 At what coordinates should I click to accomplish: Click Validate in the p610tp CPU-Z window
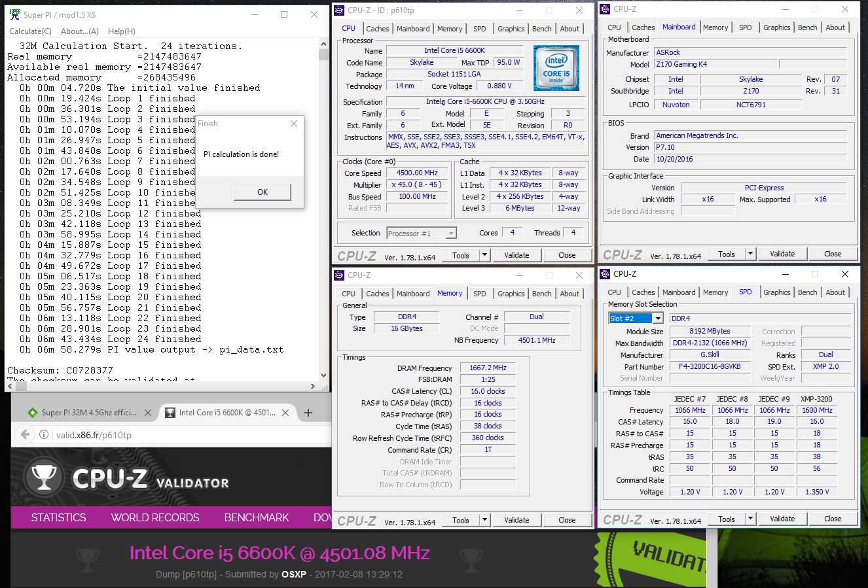(516, 255)
